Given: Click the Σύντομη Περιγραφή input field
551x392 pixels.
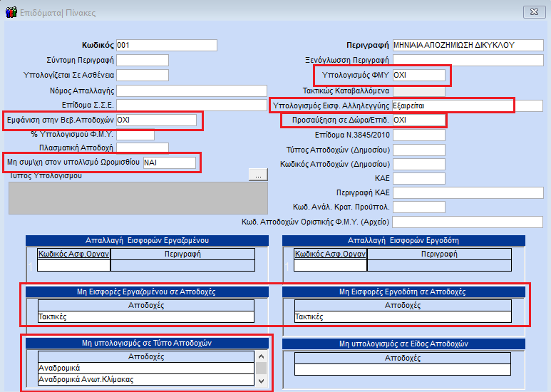Looking at the screenshot, I should (x=142, y=60).
